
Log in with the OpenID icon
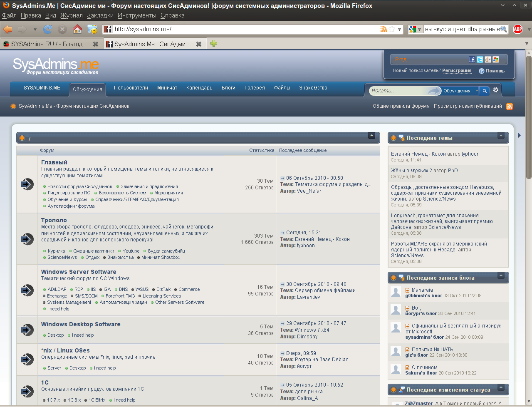tap(488, 60)
